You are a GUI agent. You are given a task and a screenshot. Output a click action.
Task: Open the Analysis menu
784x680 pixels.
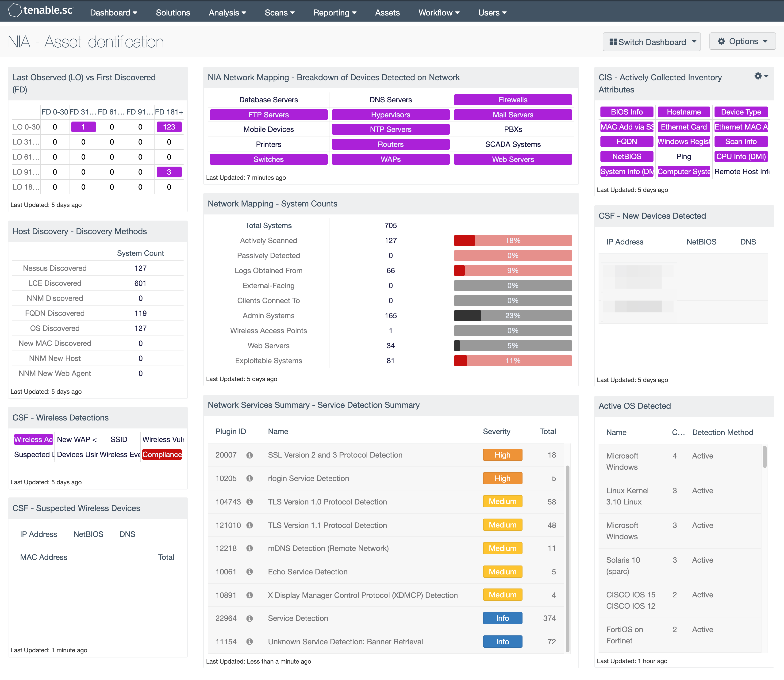tap(227, 12)
